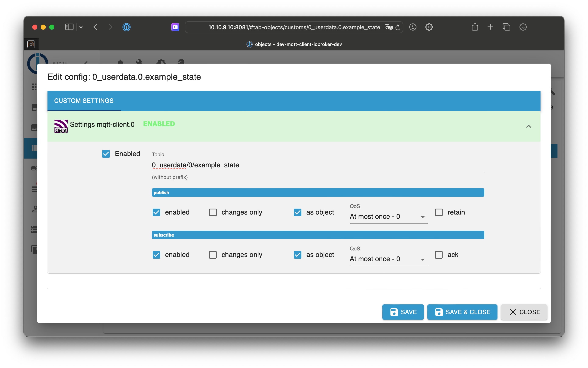Viewport: 588px width, 368px height.
Task: Click the Save & Close button
Action: [462, 312]
